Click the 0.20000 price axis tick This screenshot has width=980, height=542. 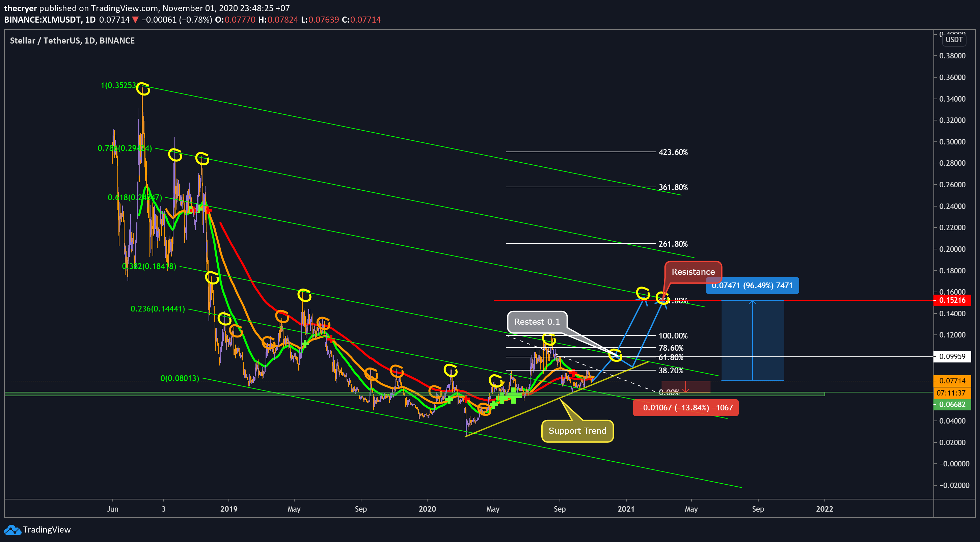coord(952,249)
